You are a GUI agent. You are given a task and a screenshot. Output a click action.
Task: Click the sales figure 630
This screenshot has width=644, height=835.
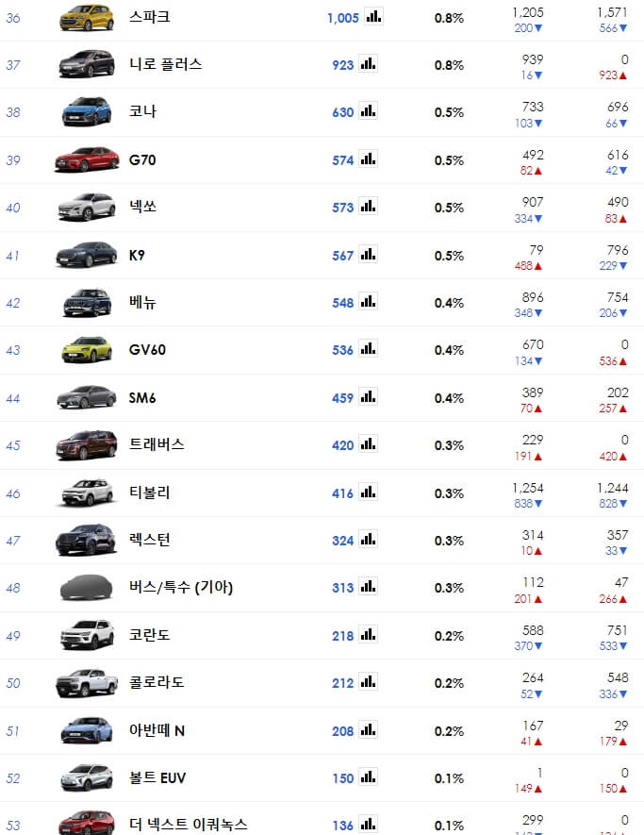point(343,112)
